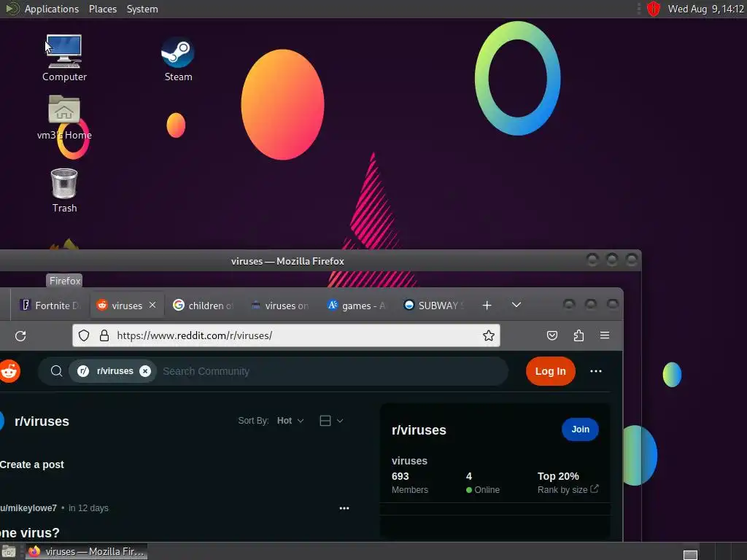Open the Firefox extensions menu
The width and height of the screenshot is (747, 560).
tap(578, 335)
